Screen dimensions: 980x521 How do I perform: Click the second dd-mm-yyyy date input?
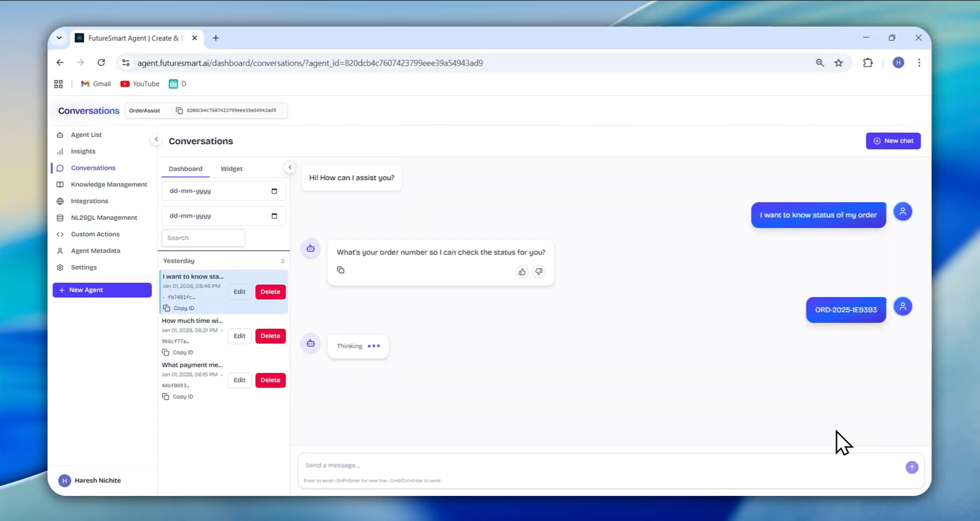coord(223,216)
